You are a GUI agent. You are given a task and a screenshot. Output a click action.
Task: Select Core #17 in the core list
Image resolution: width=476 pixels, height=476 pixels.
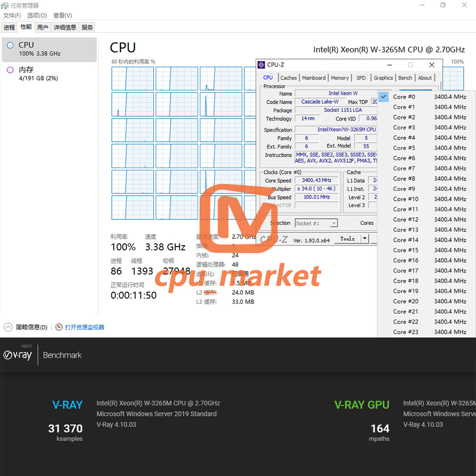426,271
